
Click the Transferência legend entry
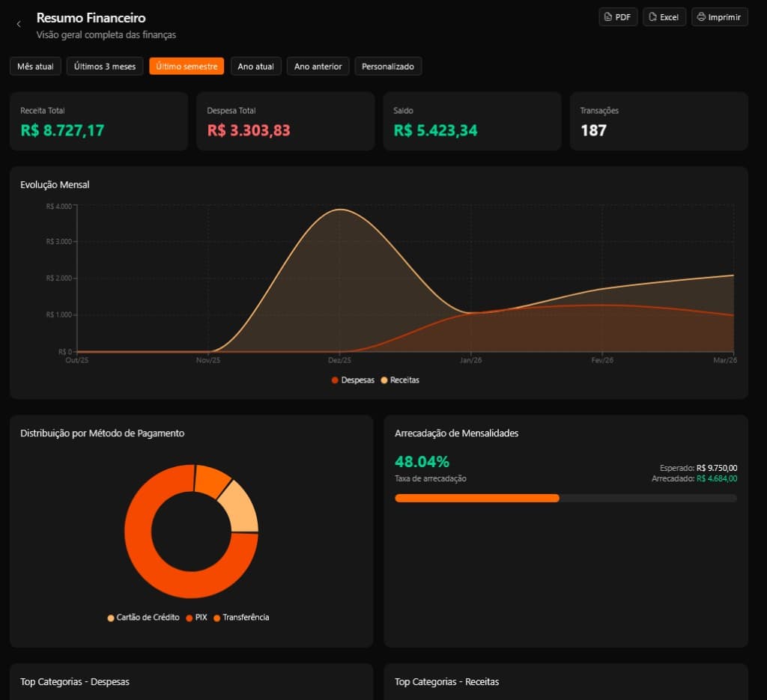(x=240, y=618)
